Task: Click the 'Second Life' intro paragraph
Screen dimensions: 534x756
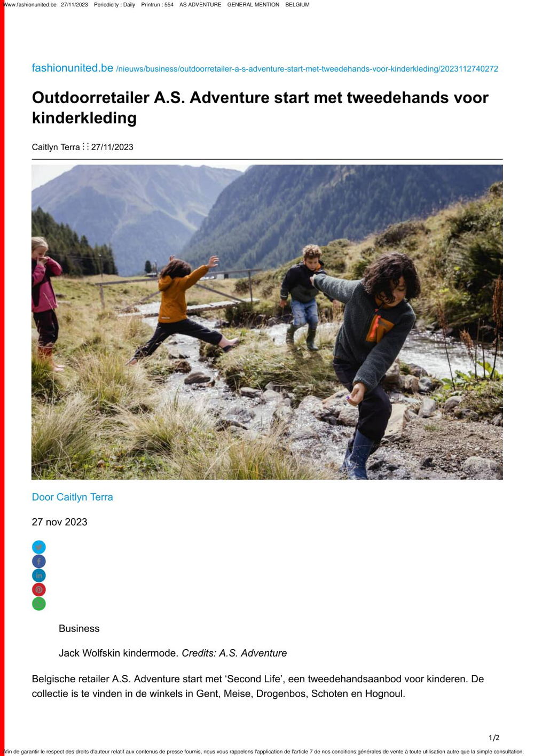Action: [258, 687]
